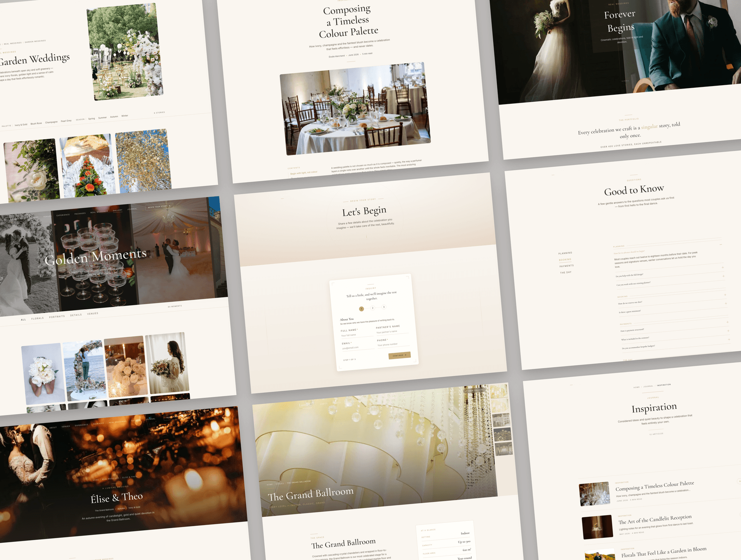Click Begin Your Story on the Golden Moments page

159,206
